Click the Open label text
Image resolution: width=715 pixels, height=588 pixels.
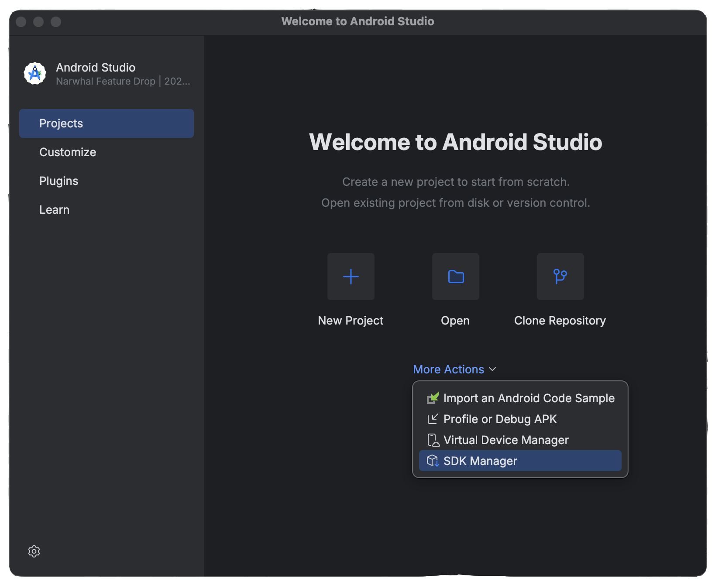tap(455, 321)
